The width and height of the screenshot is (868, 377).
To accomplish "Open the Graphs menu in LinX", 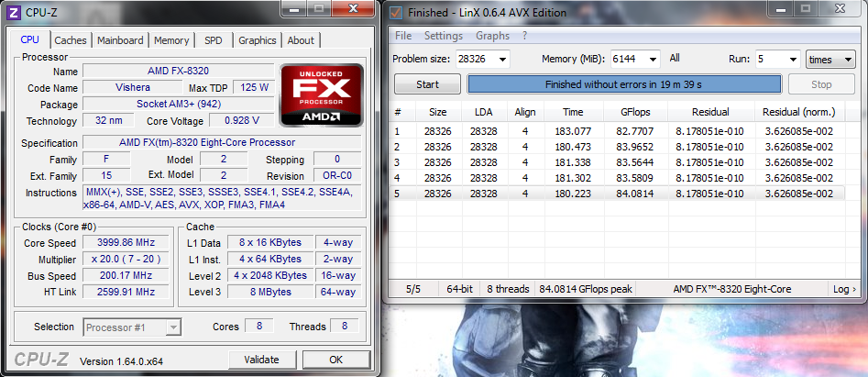I will pos(493,36).
